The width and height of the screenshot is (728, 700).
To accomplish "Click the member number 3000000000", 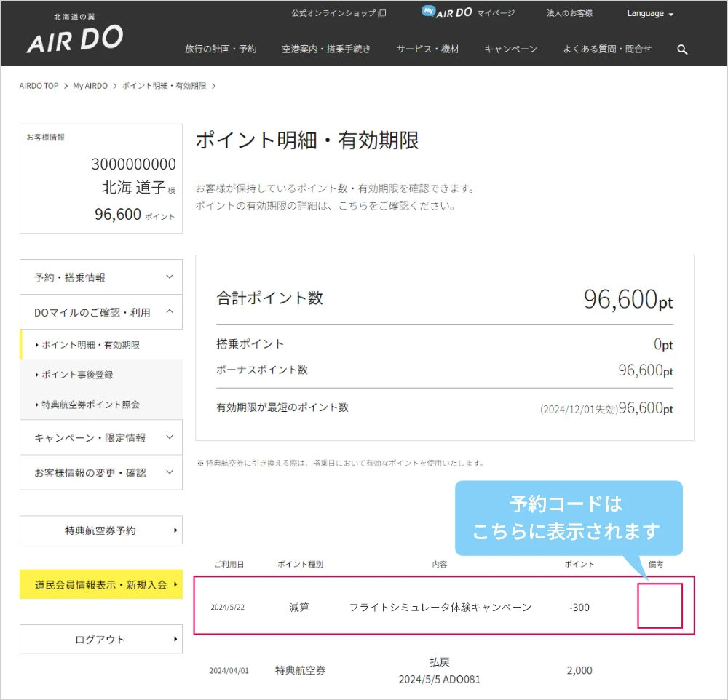I will (x=134, y=164).
